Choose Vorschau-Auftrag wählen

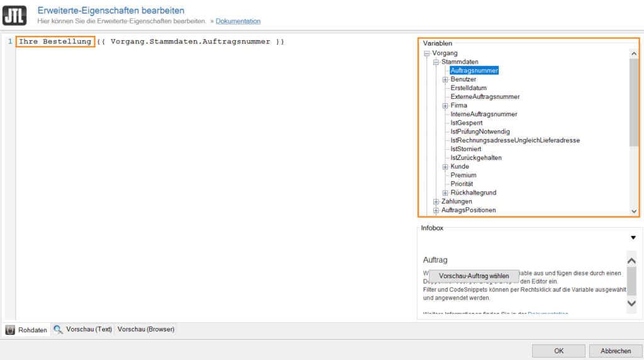click(474, 276)
